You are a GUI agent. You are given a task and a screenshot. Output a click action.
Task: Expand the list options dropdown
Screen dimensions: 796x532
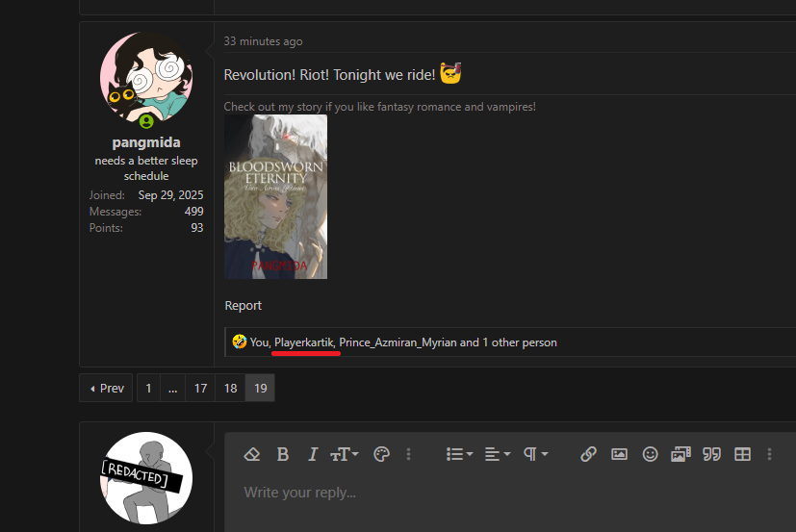coord(459,454)
